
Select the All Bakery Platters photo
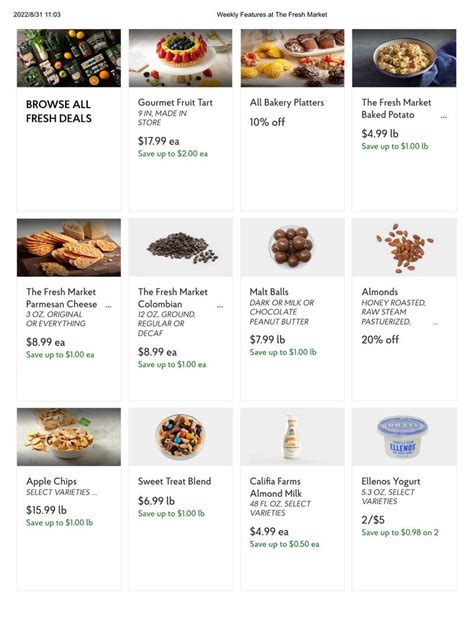coord(292,58)
